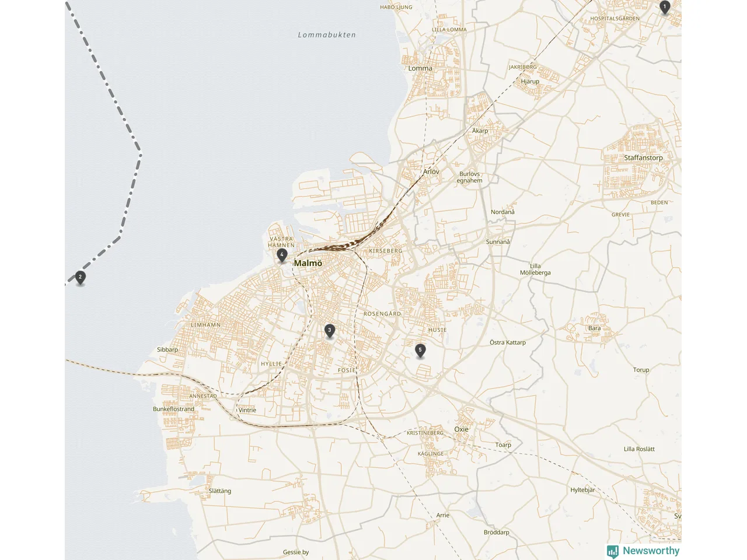Select marker 5 near Husie

420,351
